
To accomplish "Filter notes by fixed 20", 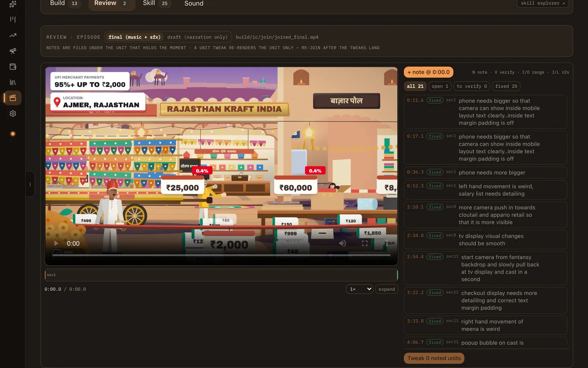I will (x=506, y=86).
